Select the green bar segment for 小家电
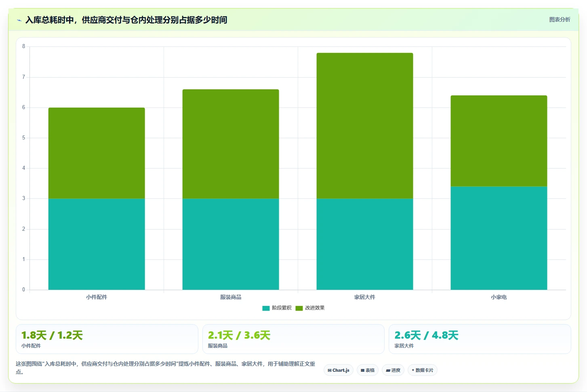 pyautogui.click(x=499, y=141)
